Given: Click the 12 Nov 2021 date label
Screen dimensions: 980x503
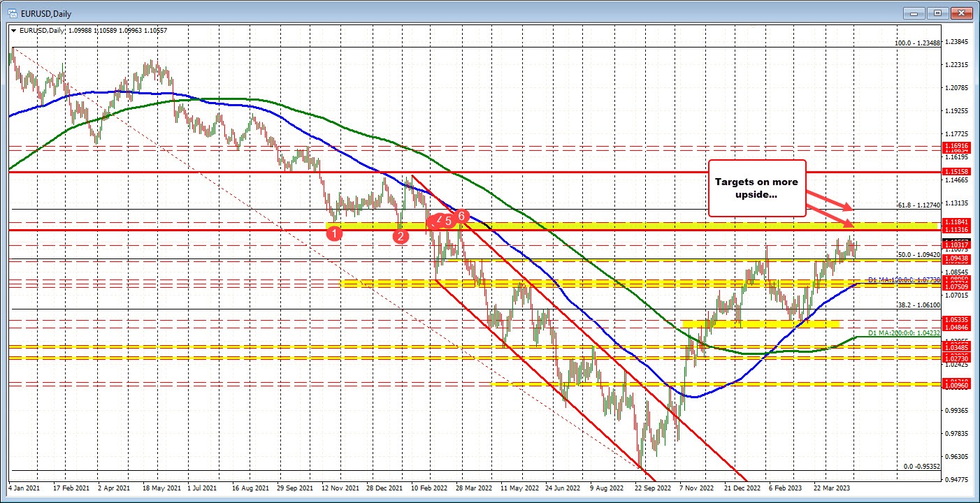Looking at the screenshot, I should 342,488.
